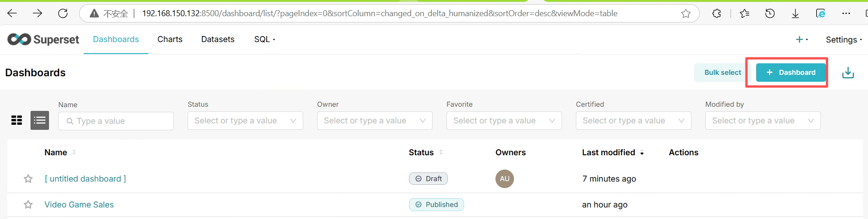868x219 pixels.
Task: Expand the Certified filter dropdown
Action: (x=634, y=121)
